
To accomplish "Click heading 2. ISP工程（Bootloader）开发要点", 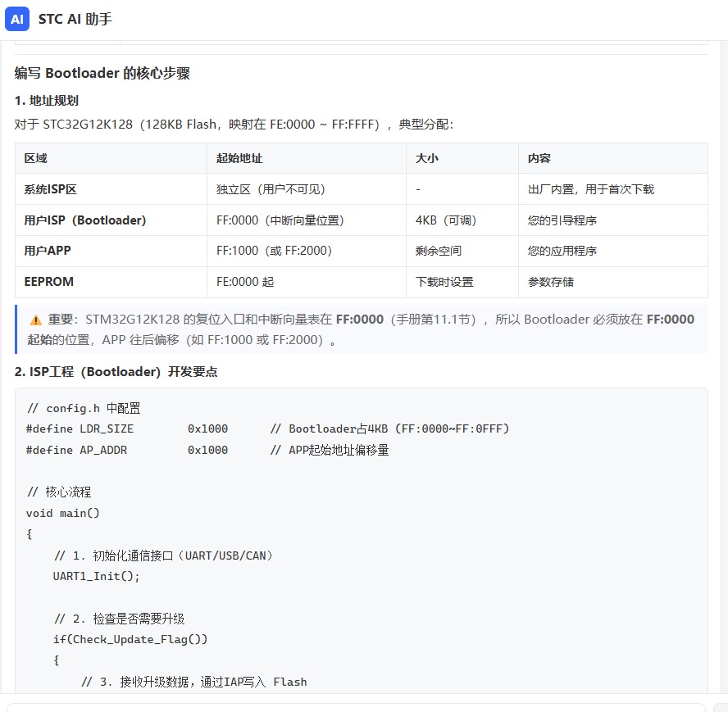I will click(116, 372).
